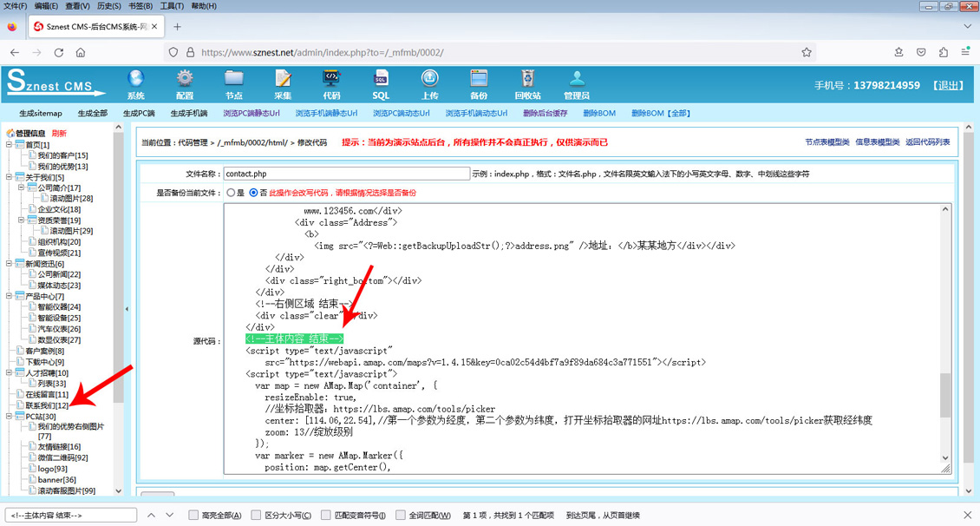
Task: Open the 系统 (System) globe icon
Action: pos(135,81)
